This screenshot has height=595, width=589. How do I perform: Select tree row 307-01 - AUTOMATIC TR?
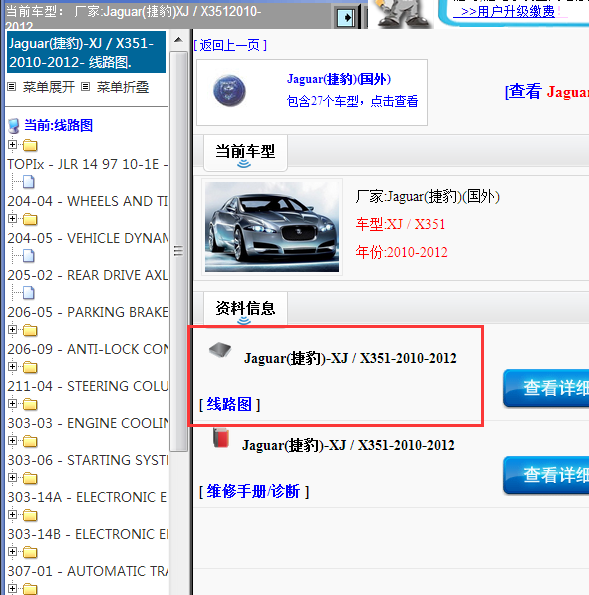point(88,571)
